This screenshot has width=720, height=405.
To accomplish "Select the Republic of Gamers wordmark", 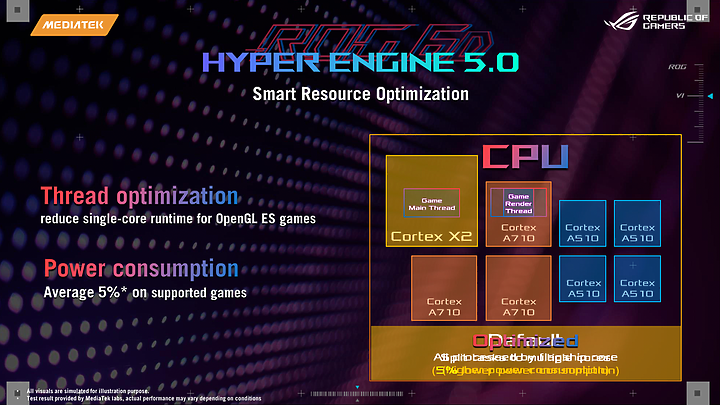I will coord(675,22).
